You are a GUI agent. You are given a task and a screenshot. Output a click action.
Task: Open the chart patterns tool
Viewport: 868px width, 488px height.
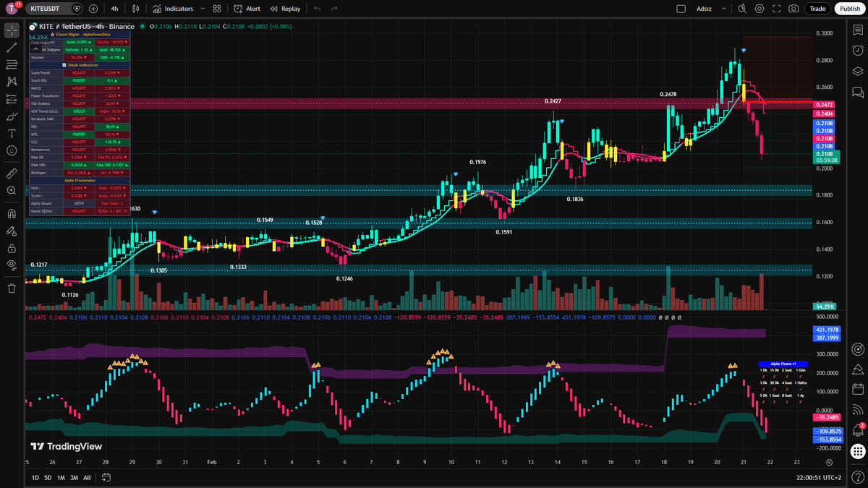(x=12, y=82)
